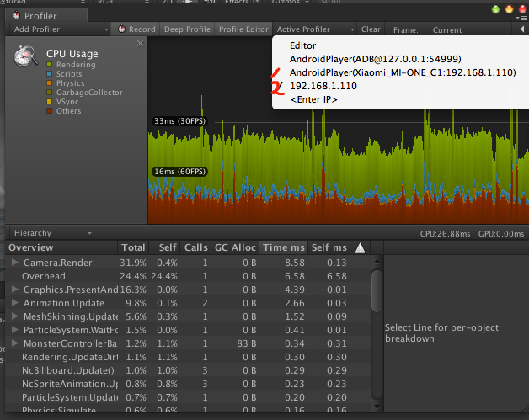Image resolution: width=529 pixels, height=420 pixels.
Task: Sort by Calls column header
Action: click(x=195, y=247)
